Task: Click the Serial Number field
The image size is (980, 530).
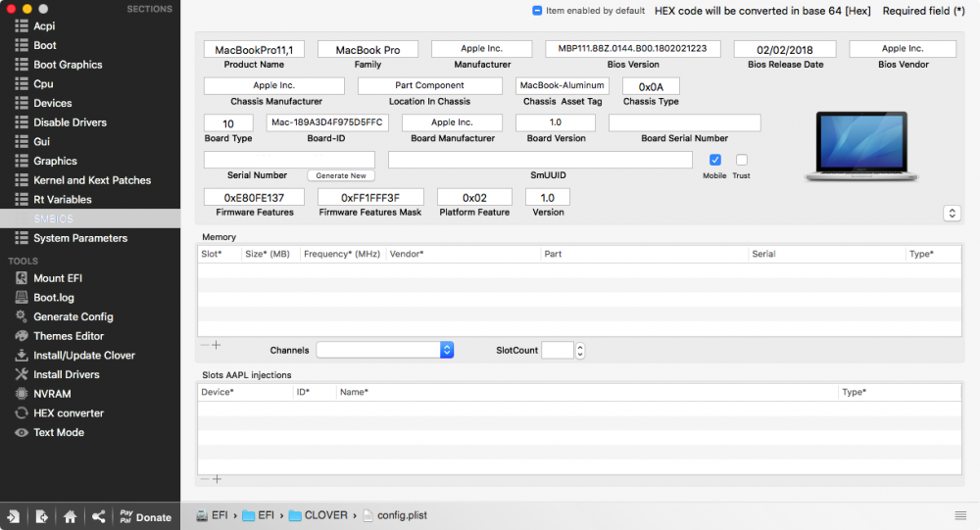Action: [x=289, y=160]
